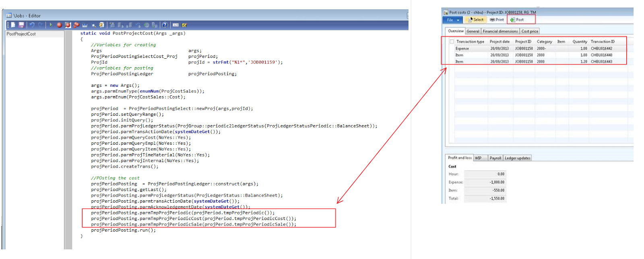Tick the select-all checkbox in grid header
Screen dimensions: 644x259
[x=452, y=41]
